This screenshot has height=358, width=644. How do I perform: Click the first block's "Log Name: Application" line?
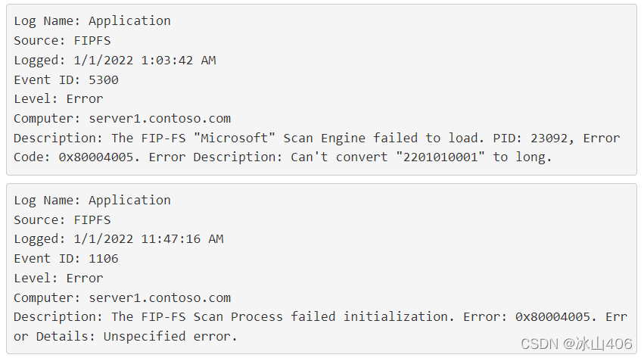pyautogui.click(x=92, y=21)
